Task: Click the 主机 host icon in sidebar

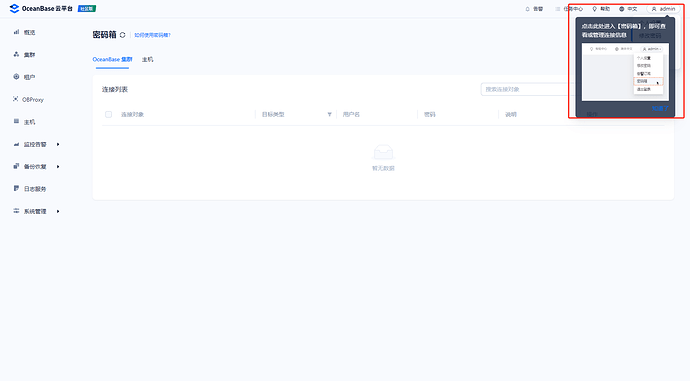Action: 16,121
